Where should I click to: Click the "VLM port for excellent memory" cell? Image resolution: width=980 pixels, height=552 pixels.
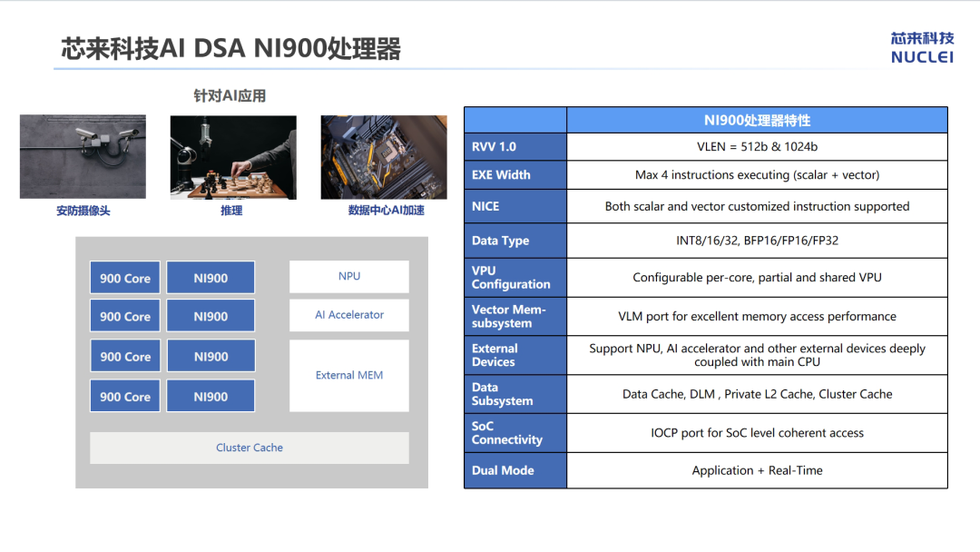pyautogui.click(x=757, y=316)
